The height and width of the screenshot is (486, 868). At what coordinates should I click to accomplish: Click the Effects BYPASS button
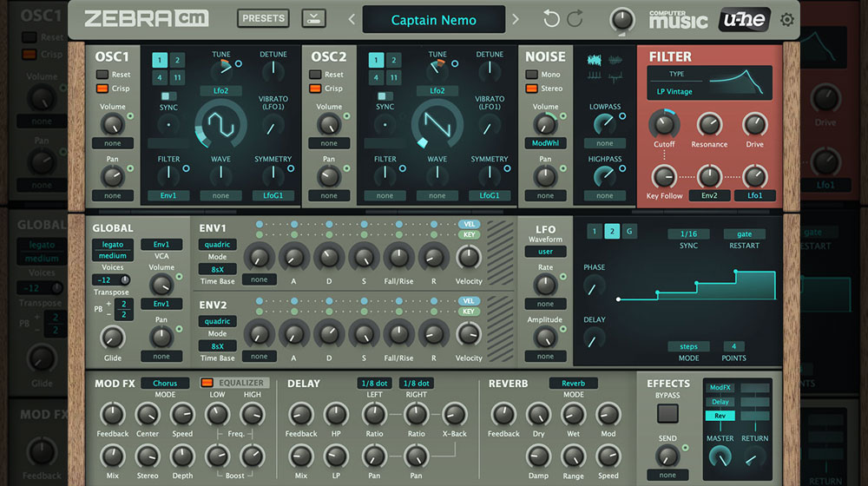point(667,413)
